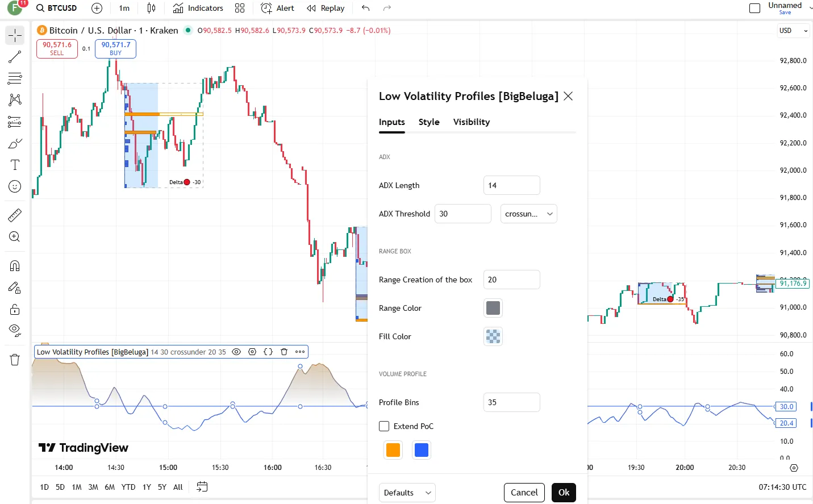Image resolution: width=813 pixels, height=504 pixels.
Task: Enable the Extend PoC checkbox
Action: [385, 426]
